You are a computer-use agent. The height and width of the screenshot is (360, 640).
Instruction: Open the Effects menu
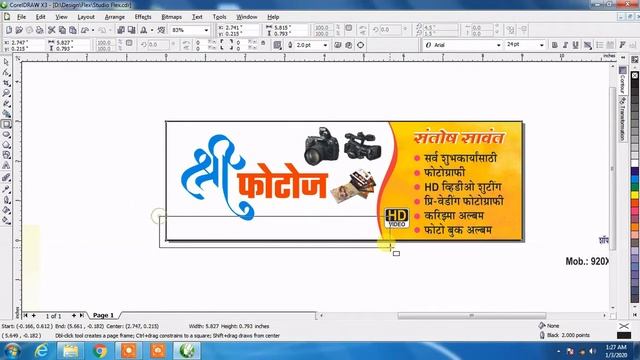(143, 17)
